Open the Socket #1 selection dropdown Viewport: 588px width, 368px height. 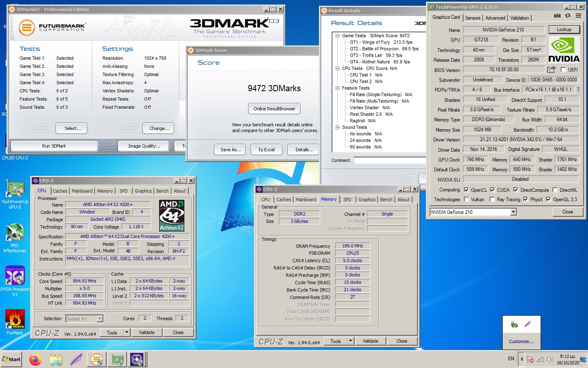point(100,319)
